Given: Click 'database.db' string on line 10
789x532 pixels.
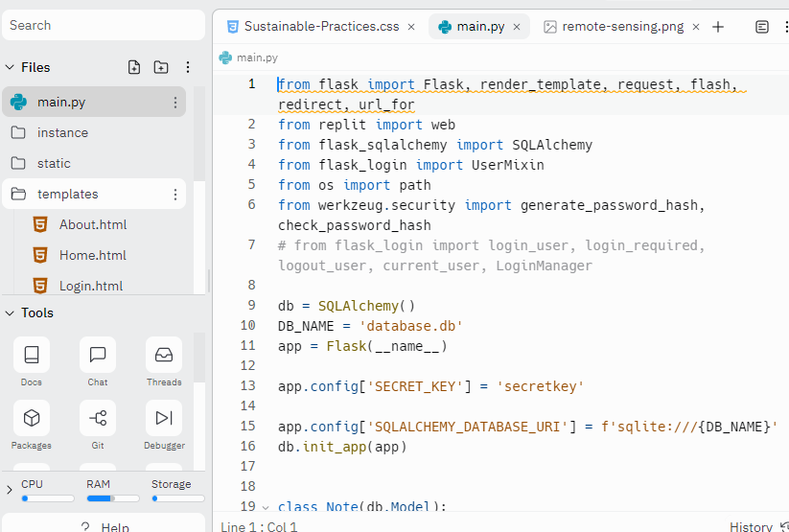Looking at the screenshot, I should [x=410, y=326].
